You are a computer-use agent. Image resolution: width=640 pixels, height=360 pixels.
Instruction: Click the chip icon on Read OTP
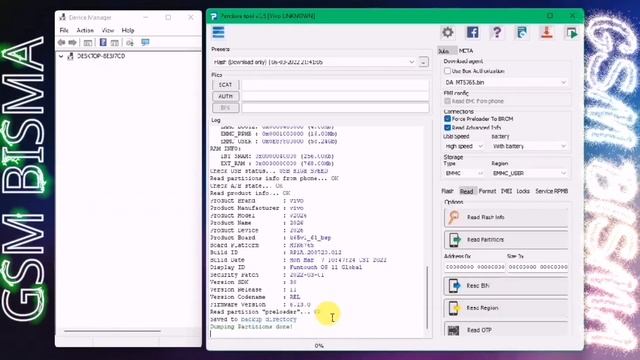point(453,330)
